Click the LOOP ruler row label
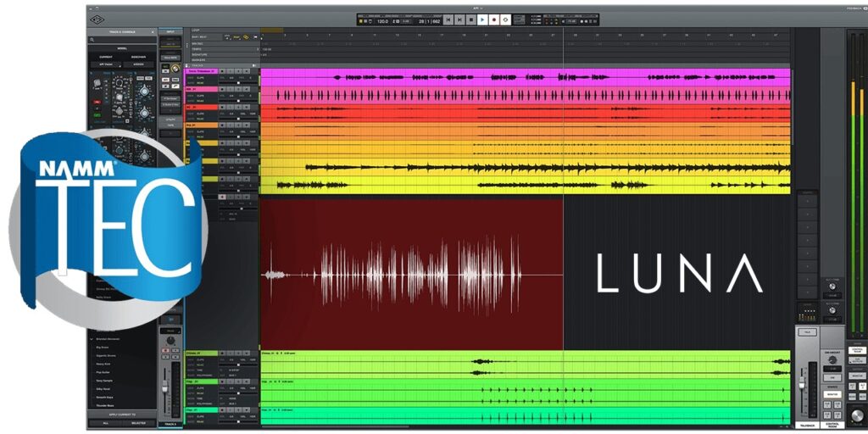Screen dimensions: 868x434 [x=196, y=31]
